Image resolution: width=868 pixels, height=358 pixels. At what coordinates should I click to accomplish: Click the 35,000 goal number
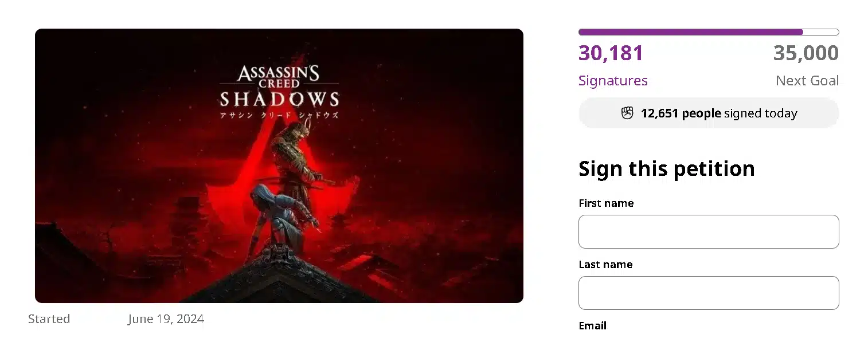pyautogui.click(x=806, y=53)
